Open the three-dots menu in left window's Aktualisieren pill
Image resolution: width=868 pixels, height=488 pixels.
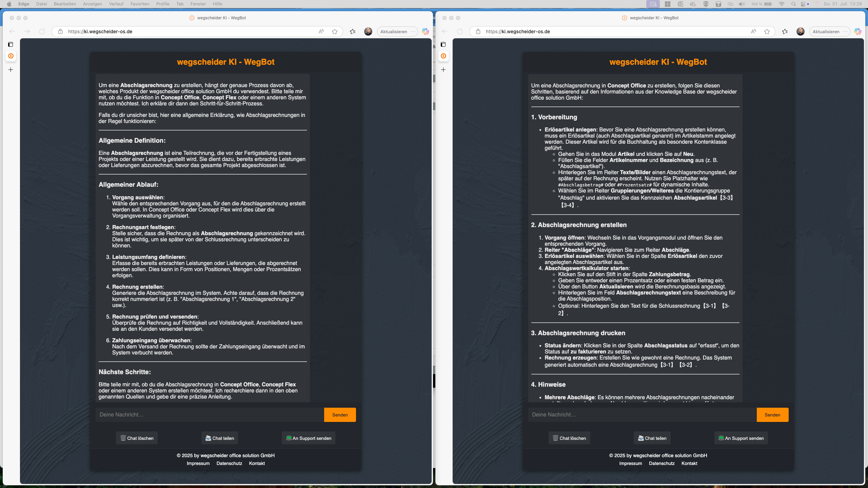click(x=413, y=32)
